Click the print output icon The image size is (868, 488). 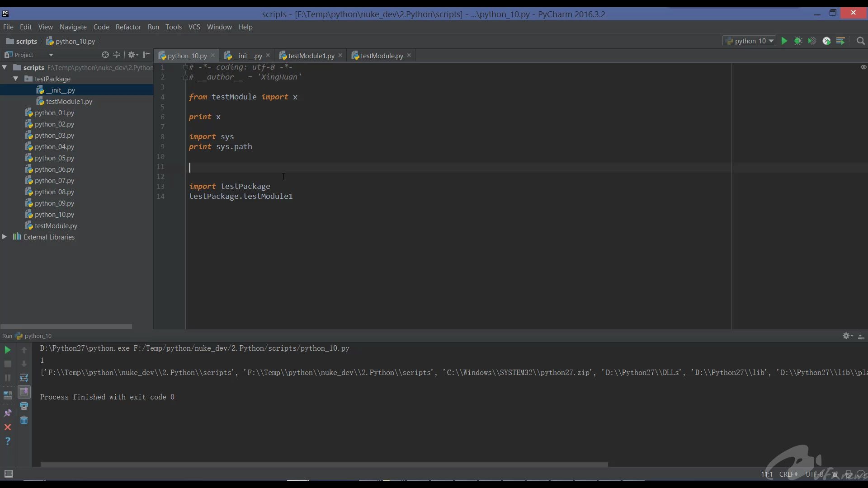point(24,406)
